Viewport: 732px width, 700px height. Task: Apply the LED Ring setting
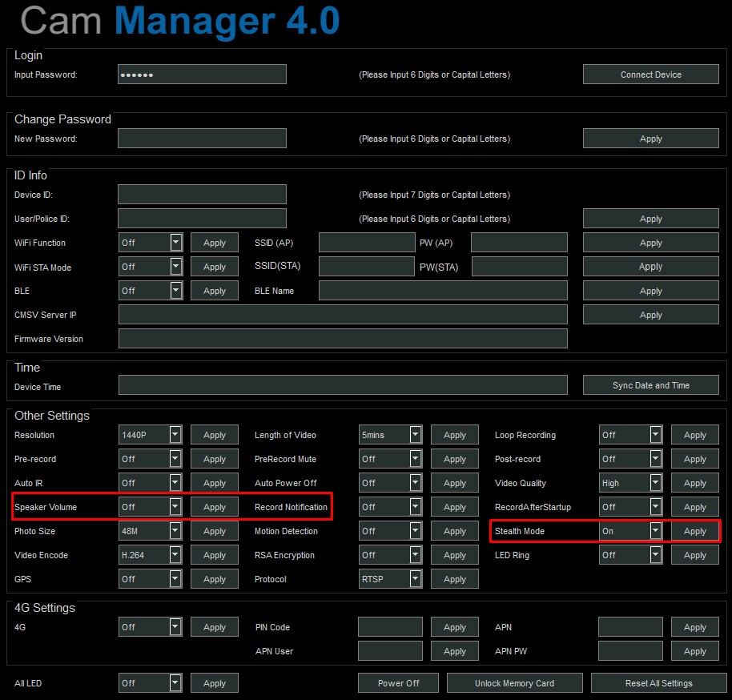694,555
